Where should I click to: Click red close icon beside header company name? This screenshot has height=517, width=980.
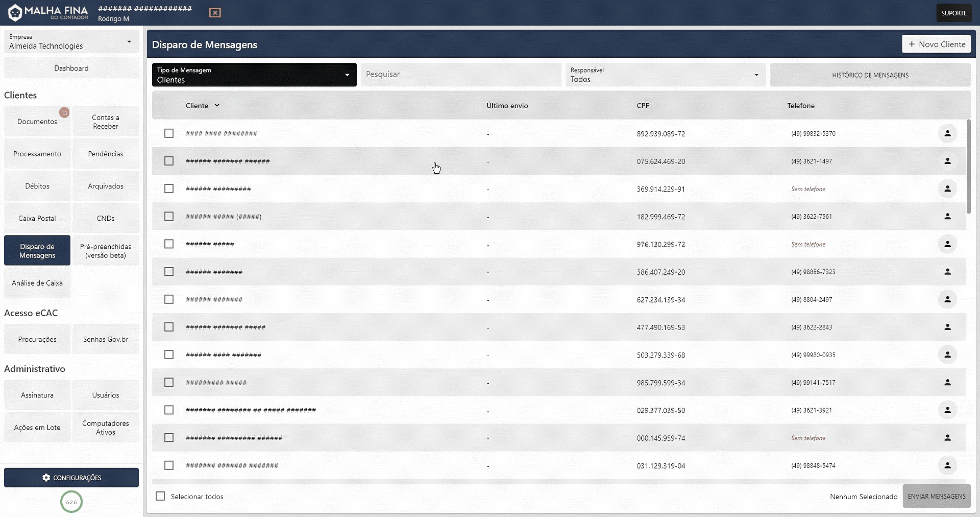pos(215,13)
